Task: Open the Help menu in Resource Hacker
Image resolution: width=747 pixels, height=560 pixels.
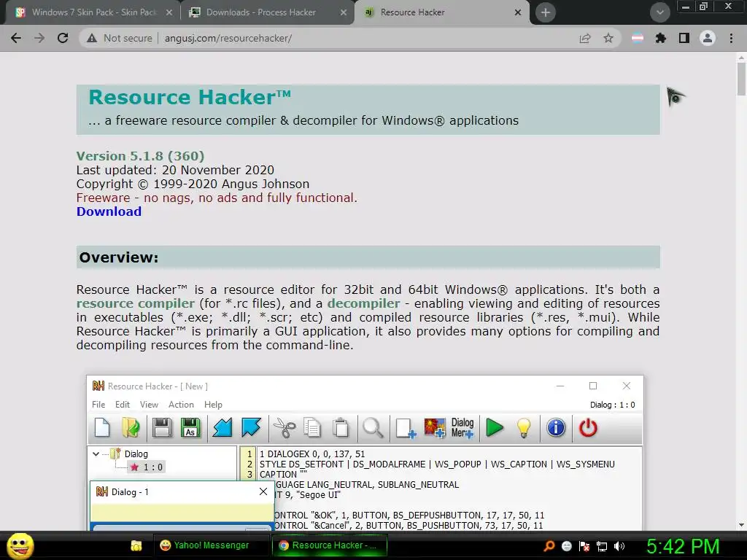Action: point(214,404)
